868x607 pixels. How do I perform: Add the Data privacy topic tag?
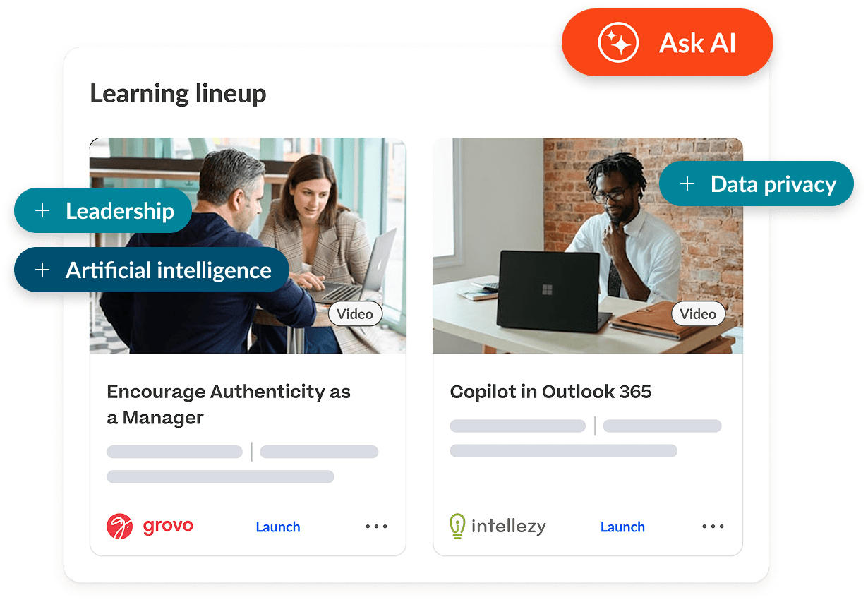tap(757, 184)
